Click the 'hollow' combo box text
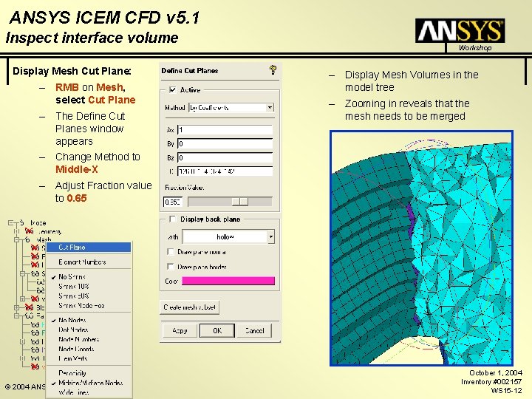The width and height of the screenshot is (532, 399). tap(225, 237)
